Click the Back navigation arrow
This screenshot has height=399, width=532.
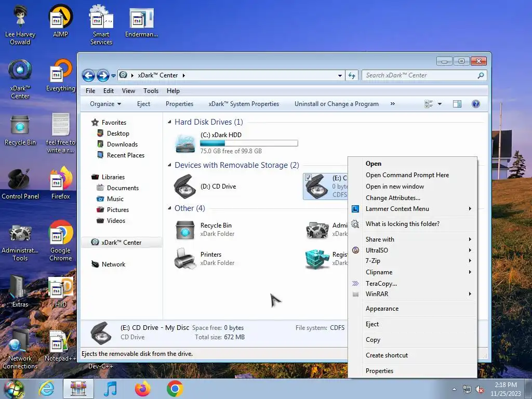pos(88,75)
